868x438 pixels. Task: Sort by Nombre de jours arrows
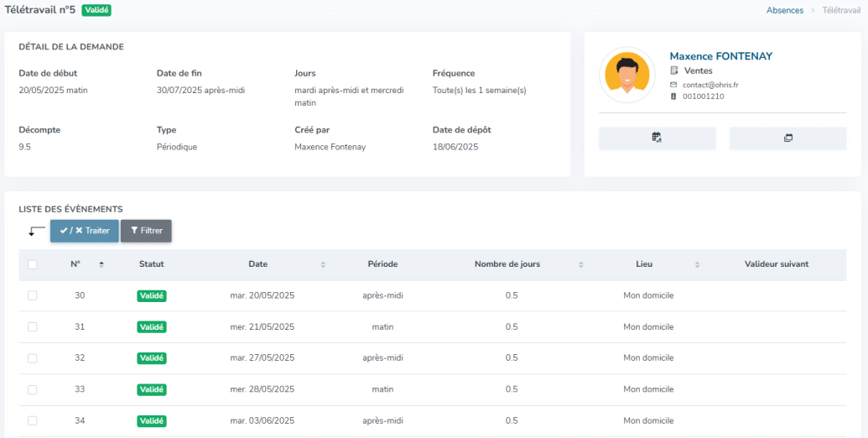coord(580,264)
